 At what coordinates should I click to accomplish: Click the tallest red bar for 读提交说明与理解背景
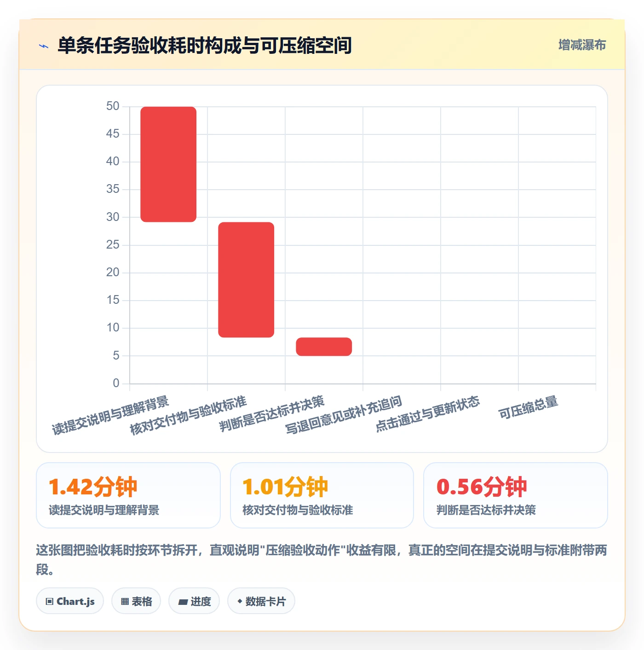[x=168, y=164]
